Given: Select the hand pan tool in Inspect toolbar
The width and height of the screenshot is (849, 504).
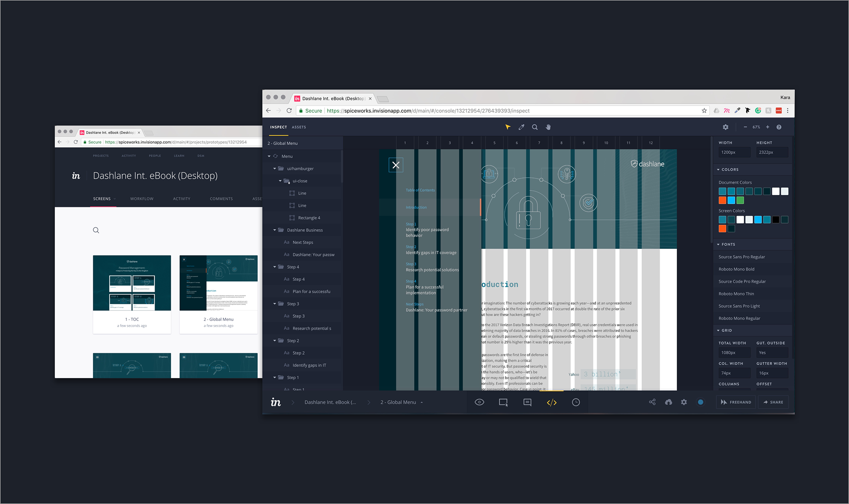Looking at the screenshot, I should (x=548, y=127).
